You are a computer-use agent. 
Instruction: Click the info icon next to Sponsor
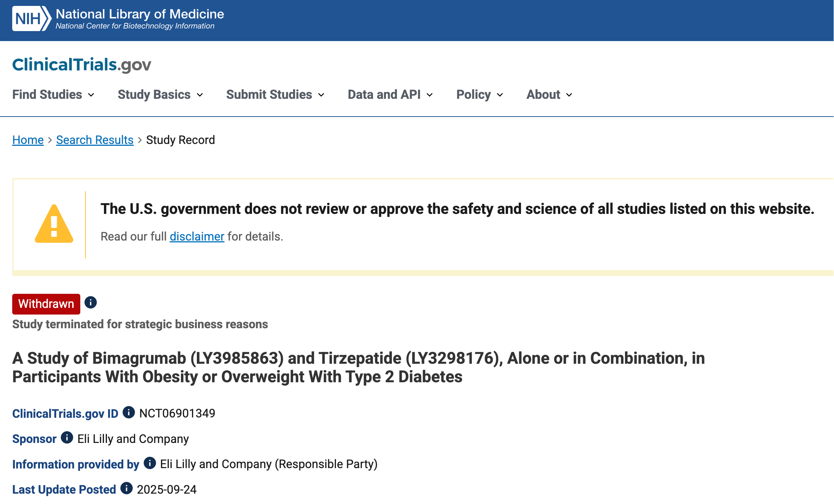click(67, 437)
